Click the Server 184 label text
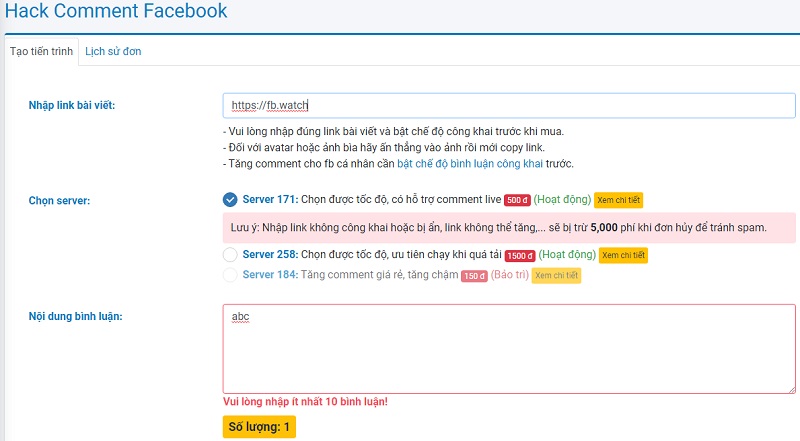Viewport: 800px width, 441px height. point(270,275)
